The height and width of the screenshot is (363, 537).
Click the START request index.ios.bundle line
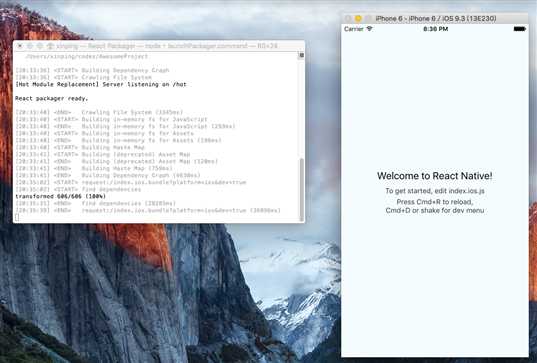(131, 182)
